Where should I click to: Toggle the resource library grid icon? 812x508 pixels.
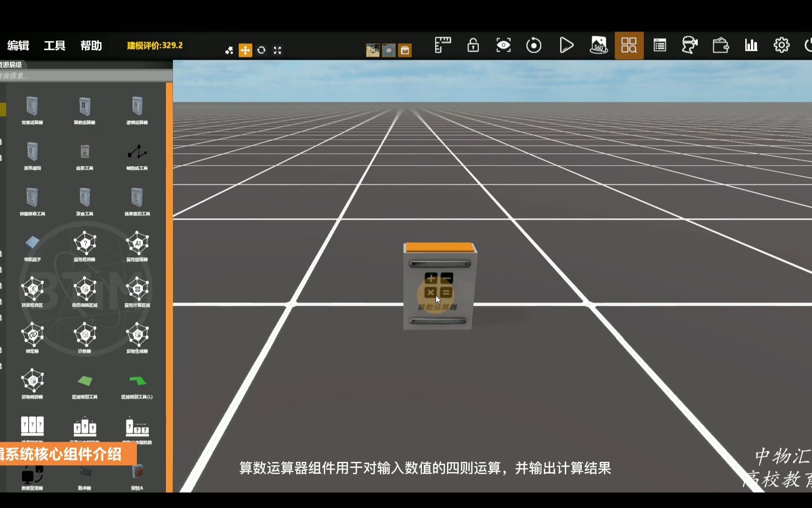point(629,46)
